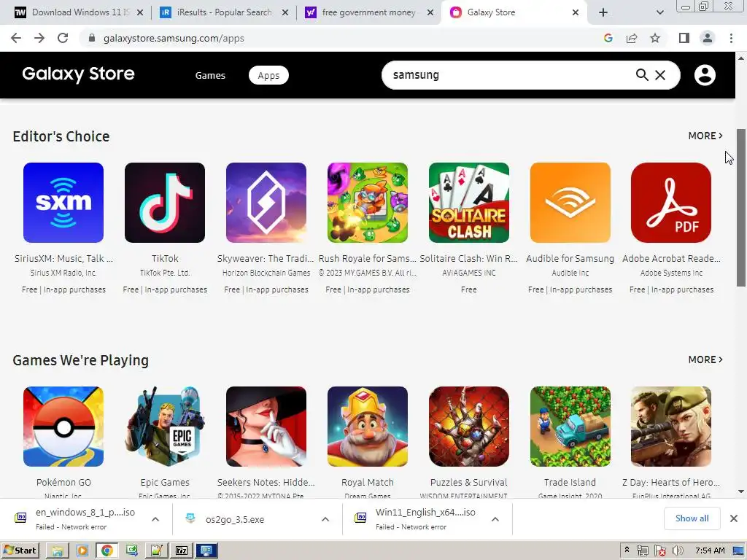Click the page vertical scrollbar thumb
The image size is (747, 560).
[x=741, y=207]
